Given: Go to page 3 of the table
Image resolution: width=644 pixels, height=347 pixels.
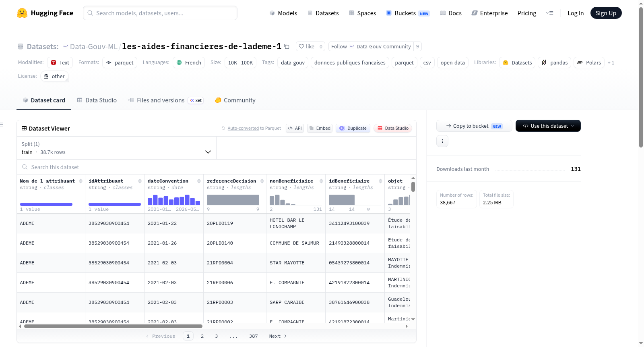Looking at the screenshot, I should point(217,336).
